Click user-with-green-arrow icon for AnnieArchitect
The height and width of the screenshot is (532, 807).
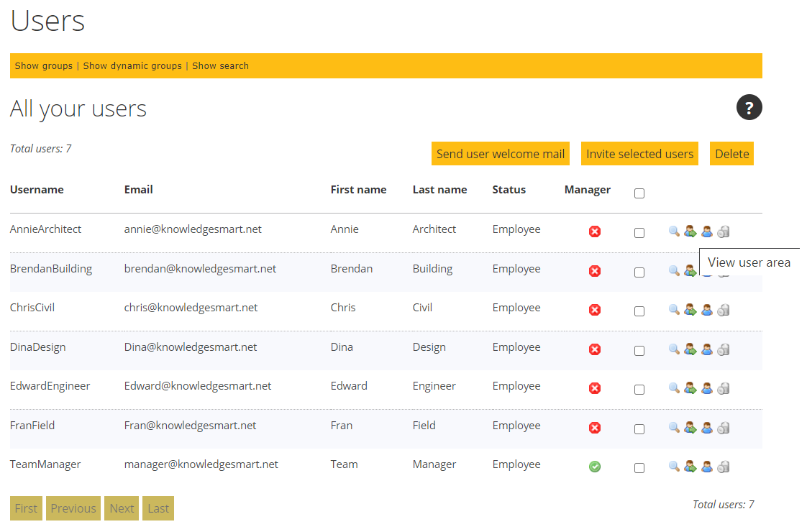(690, 231)
